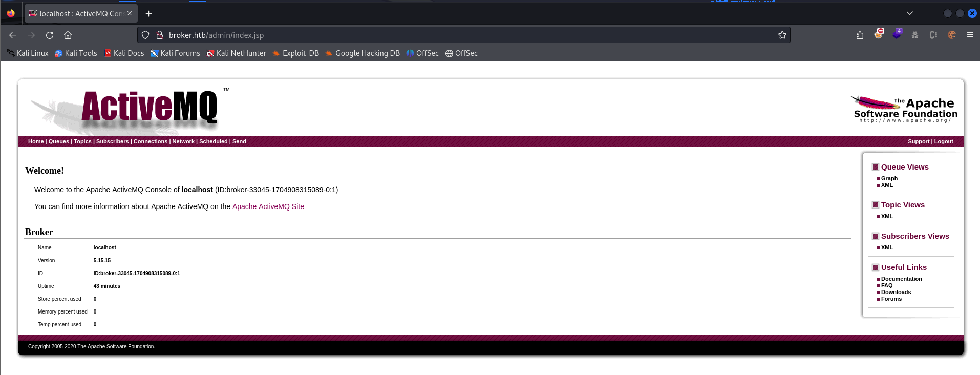Image resolution: width=980 pixels, height=375 pixels.
Task: Open the XML link under Topic Views
Action: tap(887, 216)
